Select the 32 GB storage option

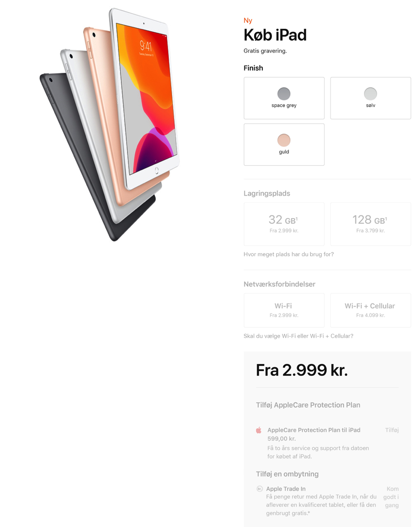(284, 224)
